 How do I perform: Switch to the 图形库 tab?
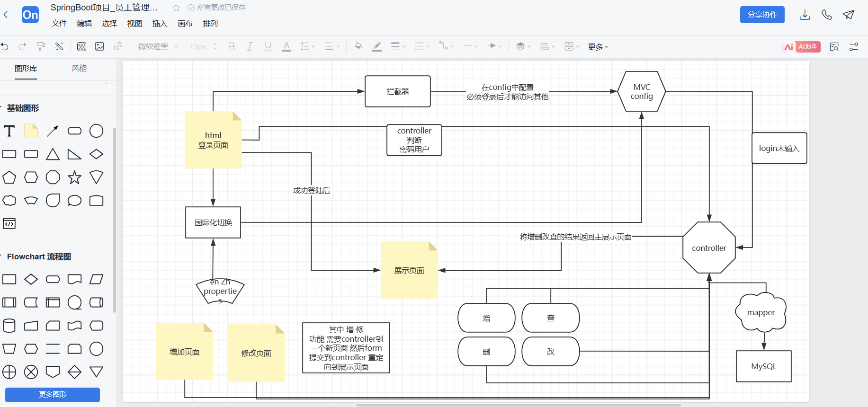26,69
